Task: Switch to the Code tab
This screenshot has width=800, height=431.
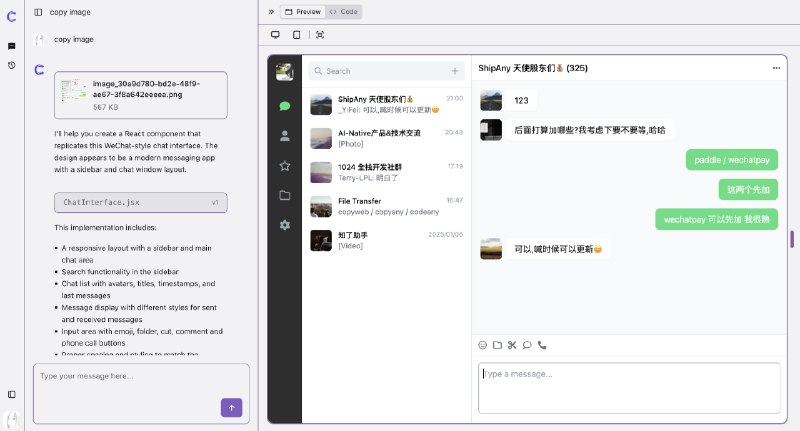Action: click(x=344, y=12)
